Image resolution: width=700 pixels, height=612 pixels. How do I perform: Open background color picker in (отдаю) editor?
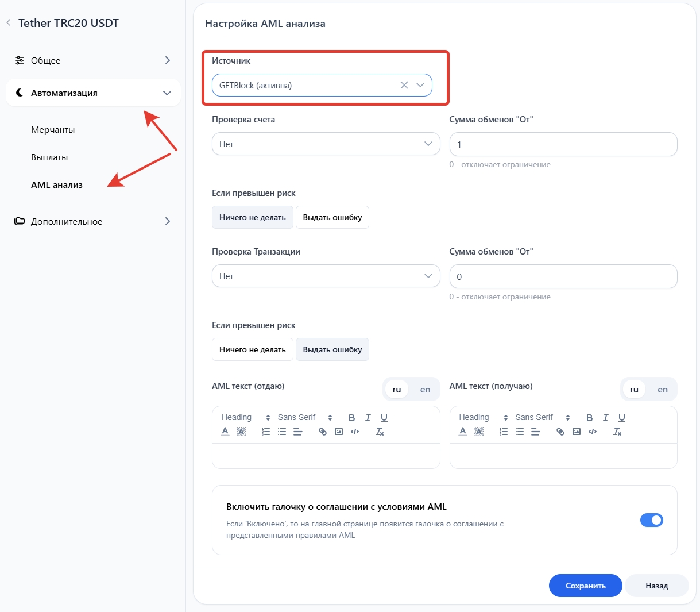pos(241,432)
